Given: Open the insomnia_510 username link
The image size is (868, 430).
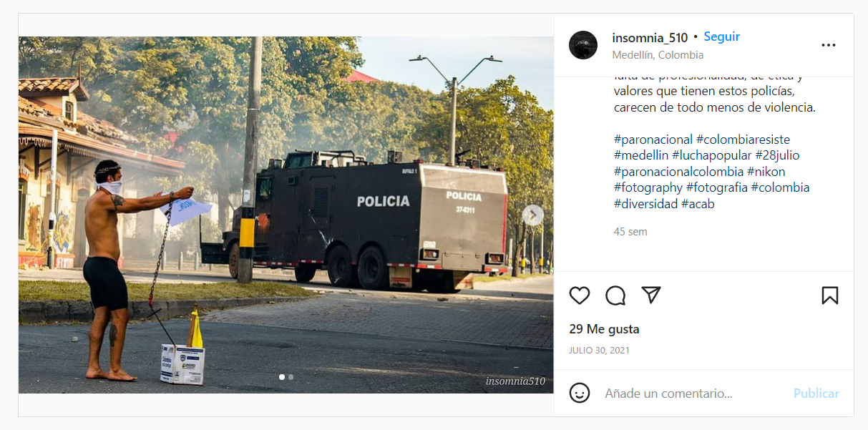Looking at the screenshot, I should click(x=650, y=37).
